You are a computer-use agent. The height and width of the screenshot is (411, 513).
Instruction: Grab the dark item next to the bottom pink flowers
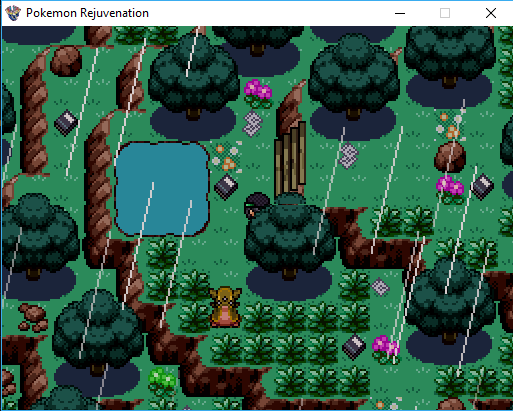[354, 347]
